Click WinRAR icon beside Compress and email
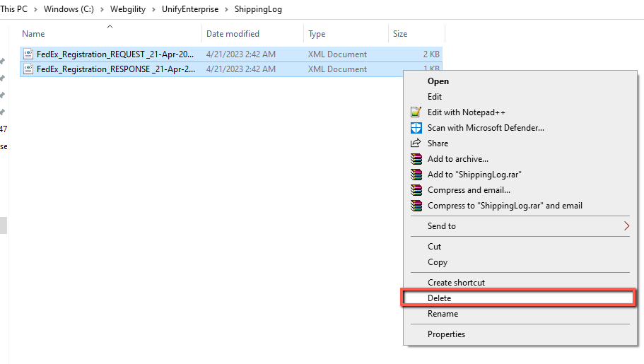The height and width of the screenshot is (364, 644). [x=416, y=190]
